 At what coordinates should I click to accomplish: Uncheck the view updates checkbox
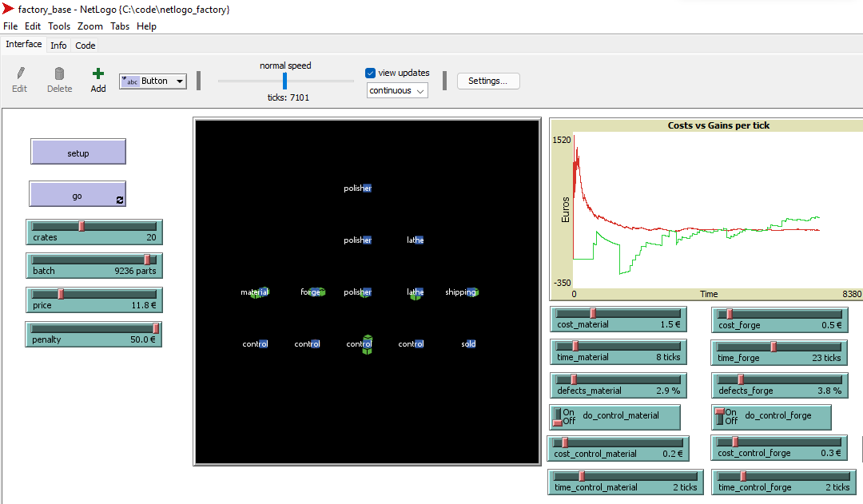pos(370,73)
